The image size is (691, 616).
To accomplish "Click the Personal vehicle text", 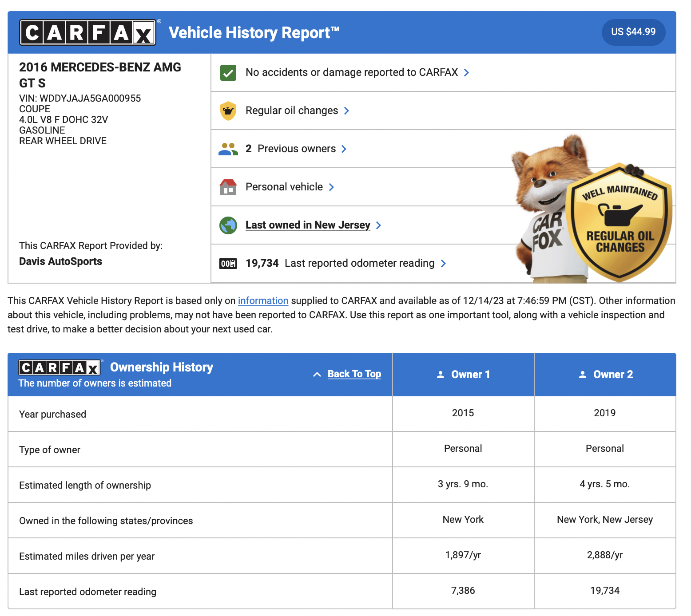I will point(284,187).
